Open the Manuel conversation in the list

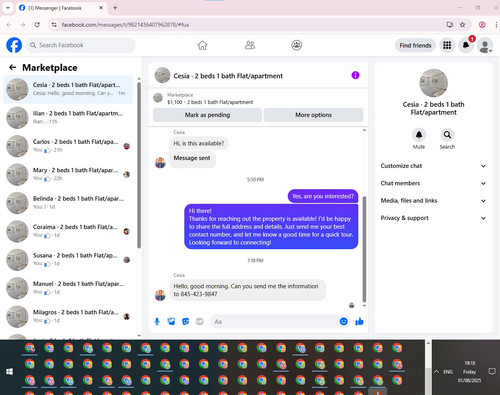(68, 288)
